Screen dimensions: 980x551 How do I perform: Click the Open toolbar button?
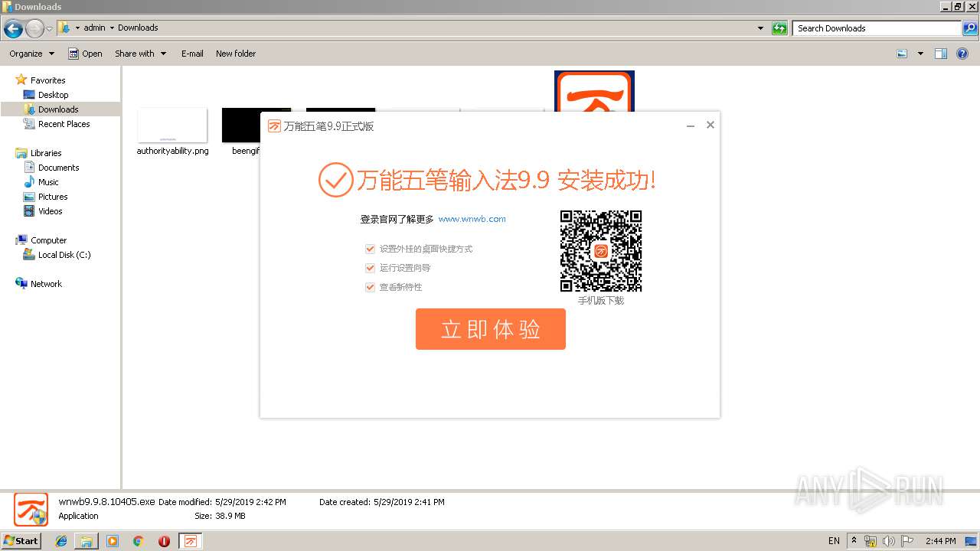coord(85,54)
